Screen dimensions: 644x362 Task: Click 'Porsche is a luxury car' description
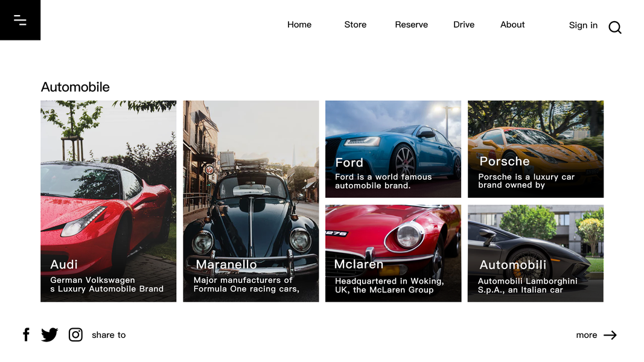[x=526, y=180]
